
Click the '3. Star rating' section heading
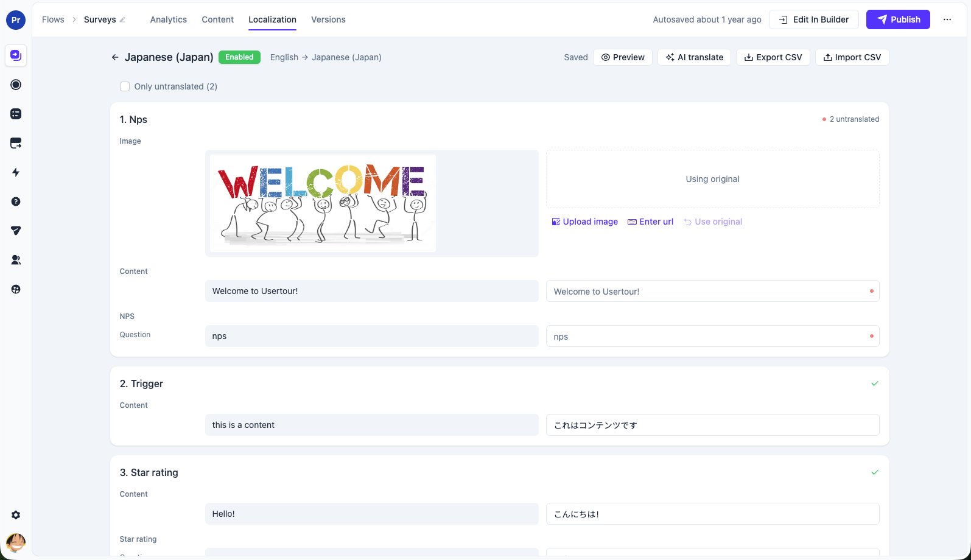click(149, 472)
